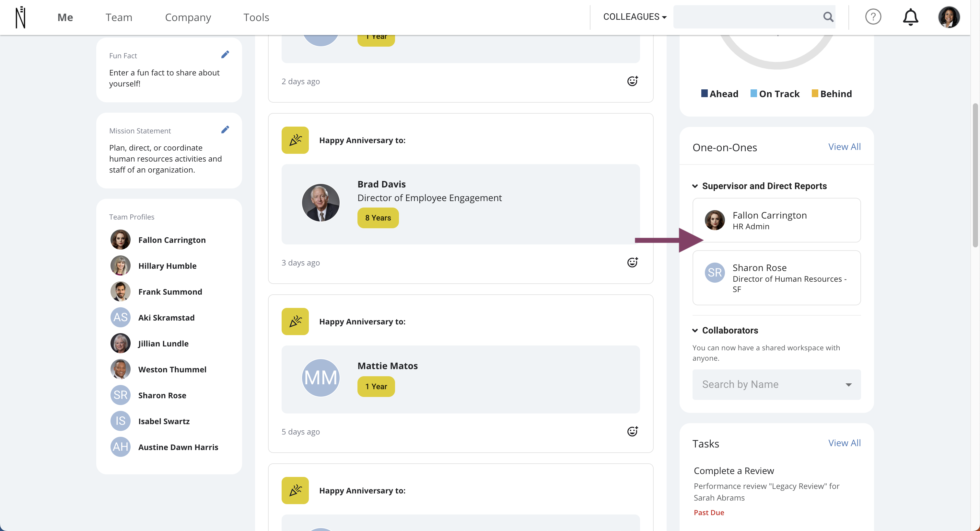This screenshot has height=531, width=980.
Task: Click Mattie Matos 1 Year badge
Action: click(x=376, y=387)
